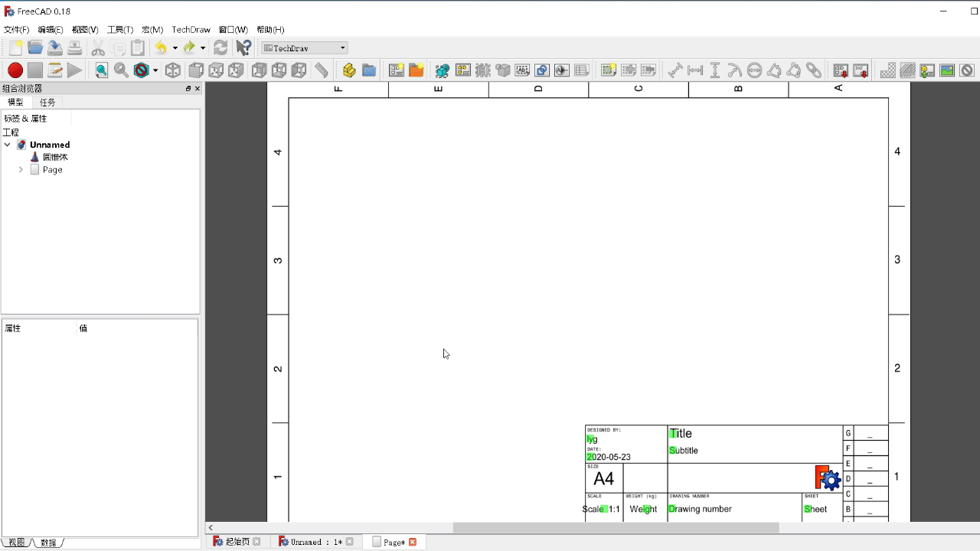
Task: Click the Title field in title block
Action: [681, 433]
